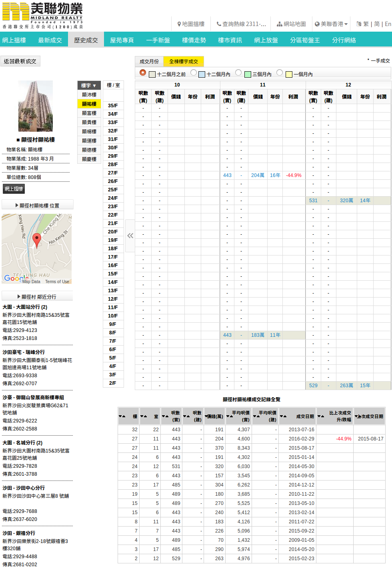Image resolution: width=392 pixels, height=567 pixels.
Task: Open 網上放盤 in the navigation bar
Action: 266,40
